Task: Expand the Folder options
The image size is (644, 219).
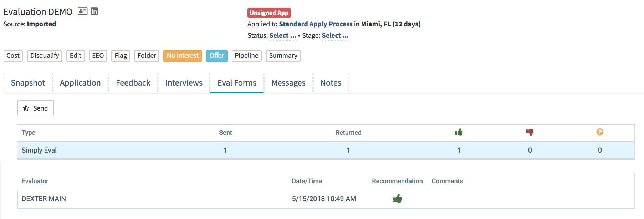Action: pyautogui.click(x=146, y=56)
